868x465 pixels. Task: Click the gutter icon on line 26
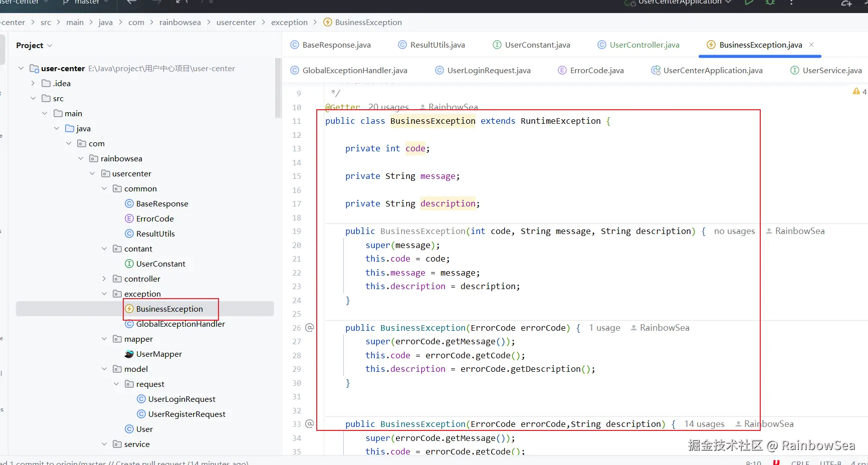[x=310, y=328]
